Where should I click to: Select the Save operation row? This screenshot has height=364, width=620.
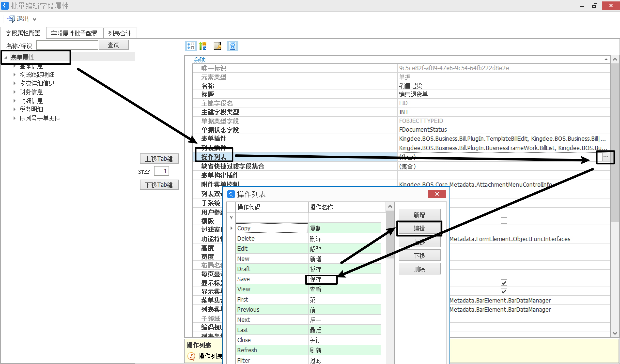[308, 279]
